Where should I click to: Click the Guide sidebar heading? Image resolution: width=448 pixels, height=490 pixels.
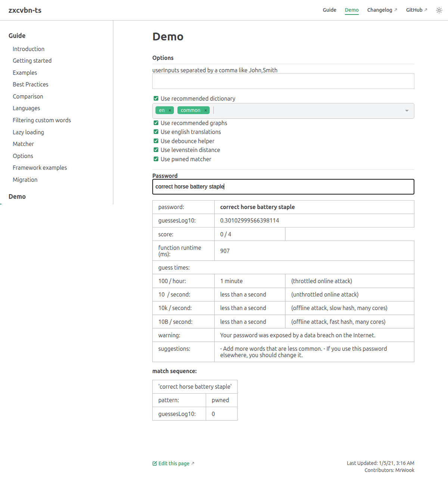pyautogui.click(x=17, y=36)
